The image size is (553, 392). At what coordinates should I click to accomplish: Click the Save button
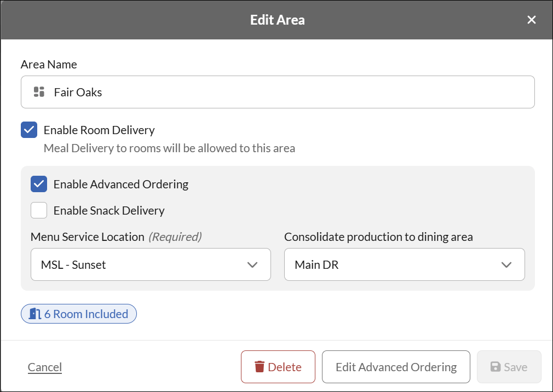[509, 367]
